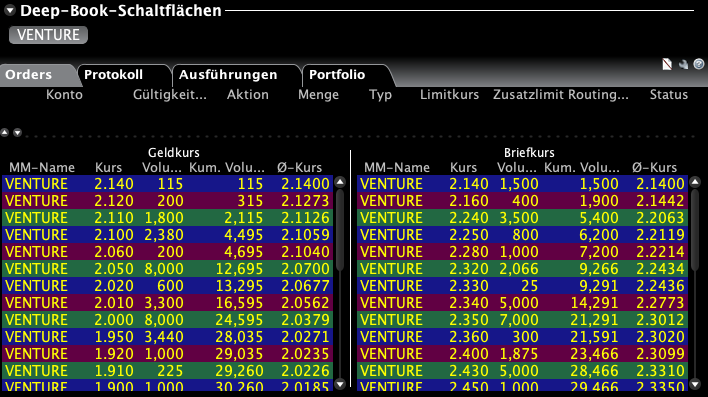Screen dimensions: 708x397
Task: Click the small down arrow above Geldkurs
Action: click(x=17, y=132)
